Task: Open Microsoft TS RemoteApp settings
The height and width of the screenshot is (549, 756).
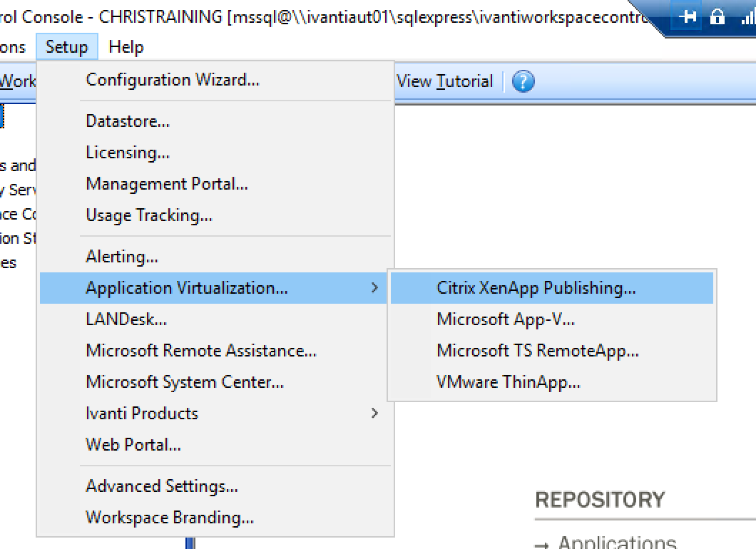Action: click(x=537, y=351)
